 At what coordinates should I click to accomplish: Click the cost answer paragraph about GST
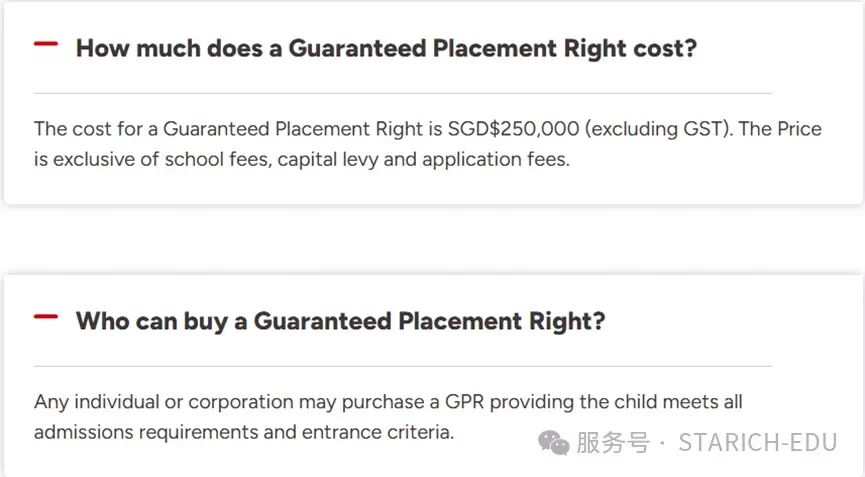tap(428, 144)
